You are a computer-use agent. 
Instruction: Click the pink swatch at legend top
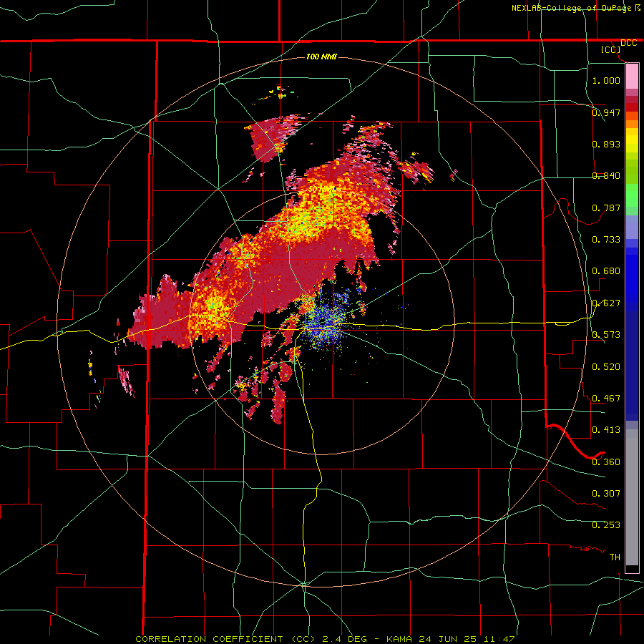coord(632,77)
